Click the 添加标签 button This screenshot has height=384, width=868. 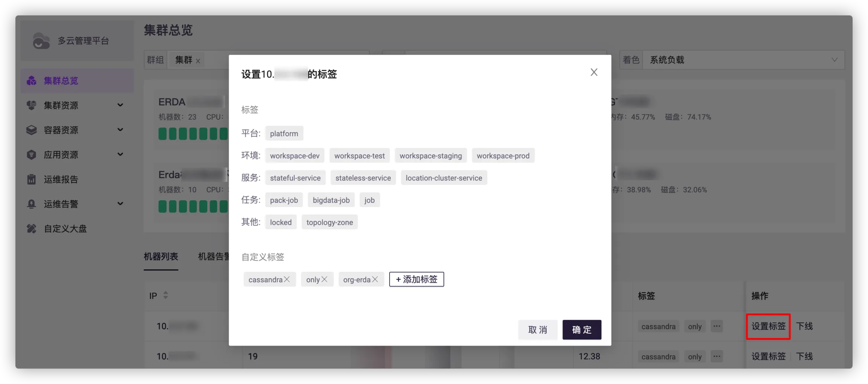pos(416,279)
